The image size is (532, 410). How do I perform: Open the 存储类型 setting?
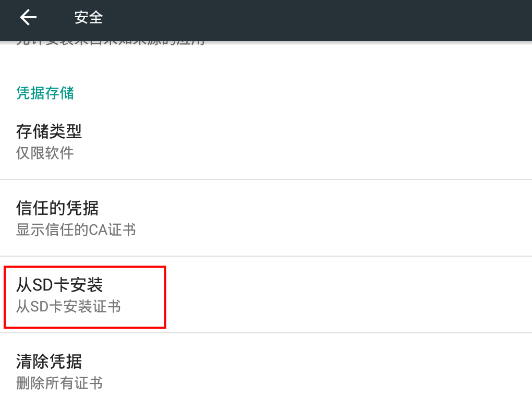tap(49, 131)
